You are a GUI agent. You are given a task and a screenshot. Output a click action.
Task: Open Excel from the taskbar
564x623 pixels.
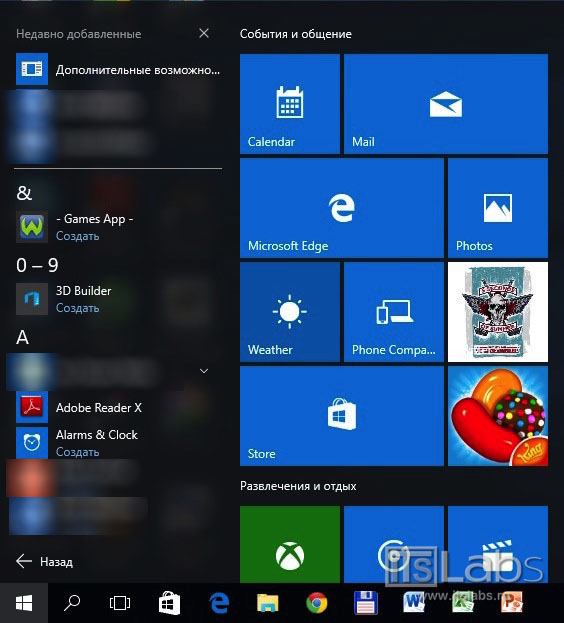[x=463, y=602]
